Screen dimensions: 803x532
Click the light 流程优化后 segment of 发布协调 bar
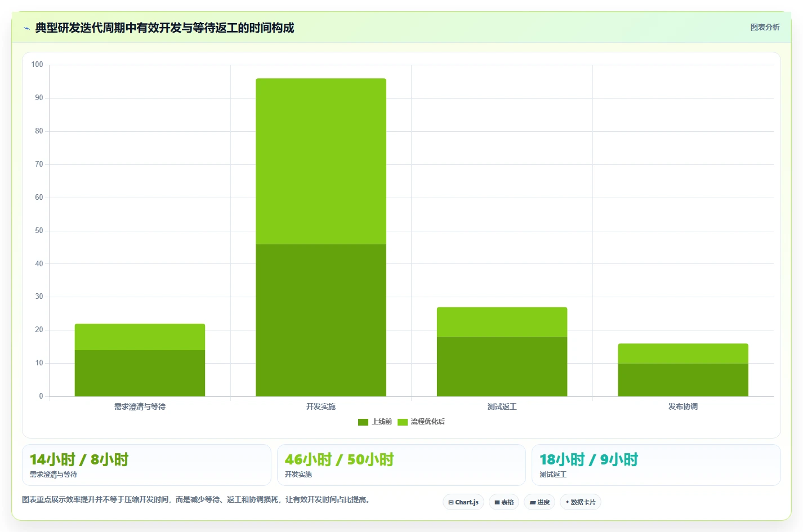[683, 354]
